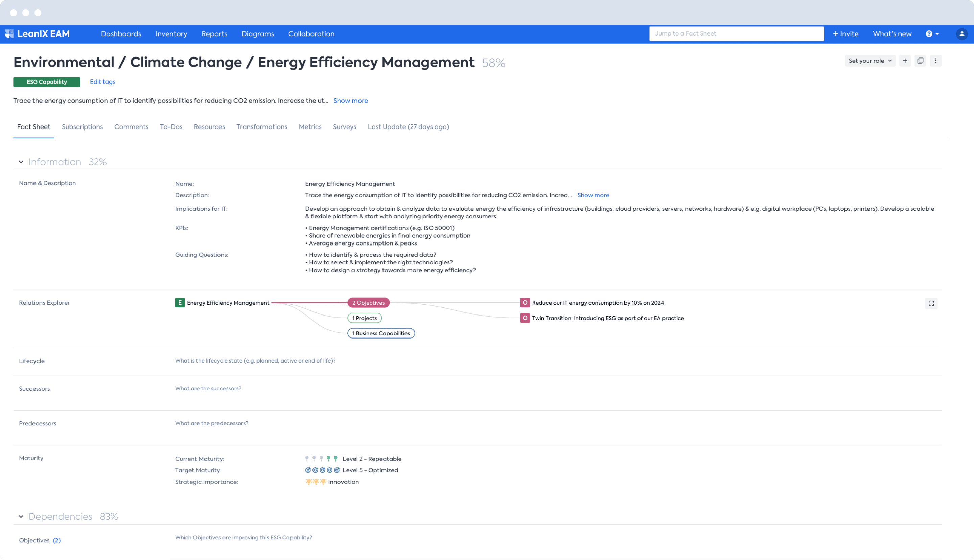Click Which Objectives are improving placeholder
This screenshot has height=560, width=974.
click(x=243, y=538)
